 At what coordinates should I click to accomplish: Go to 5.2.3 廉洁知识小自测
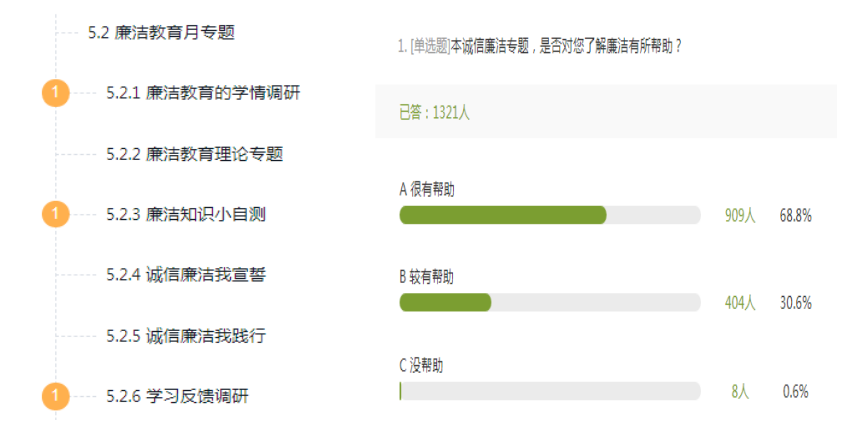pyautogui.click(x=186, y=214)
